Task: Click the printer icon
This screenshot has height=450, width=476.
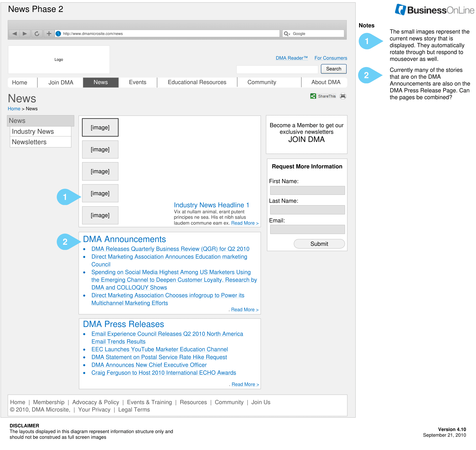Action: (343, 96)
